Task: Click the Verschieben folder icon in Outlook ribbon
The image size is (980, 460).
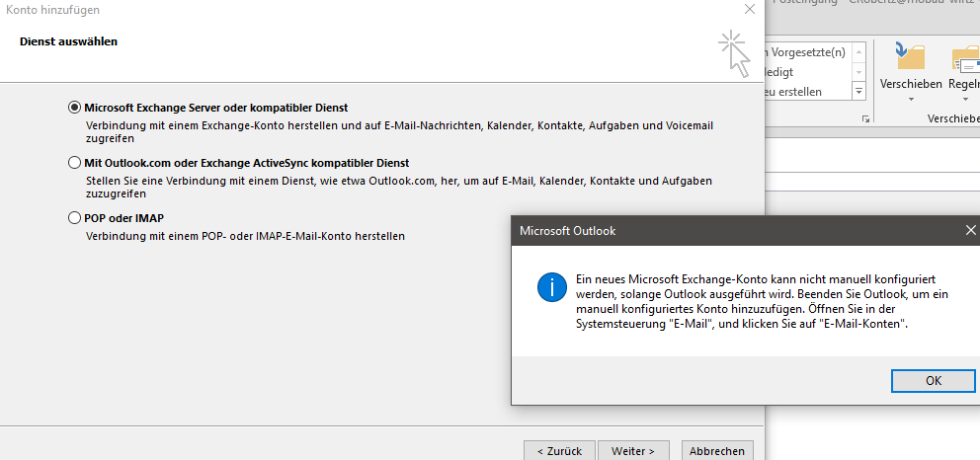Action: coord(911,56)
